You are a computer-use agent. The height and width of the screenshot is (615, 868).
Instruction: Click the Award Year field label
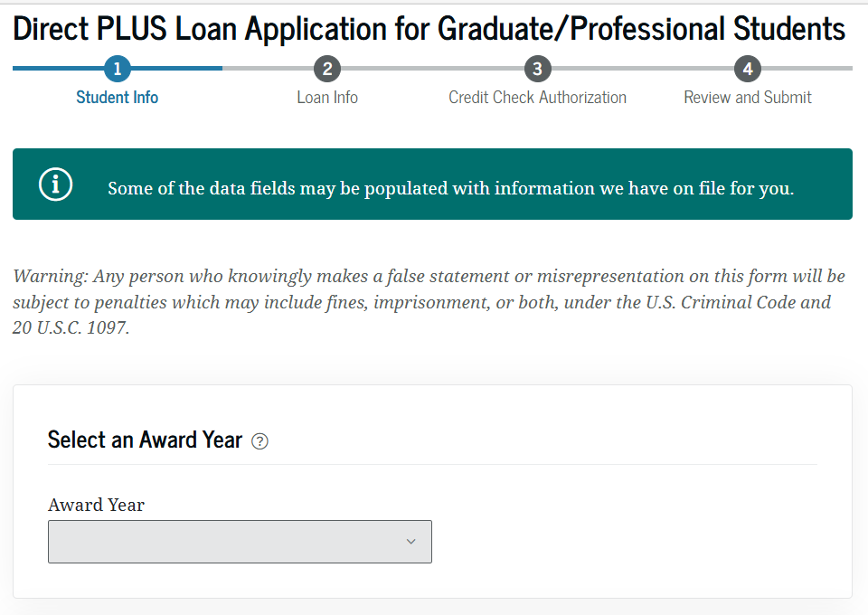[96, 506]
